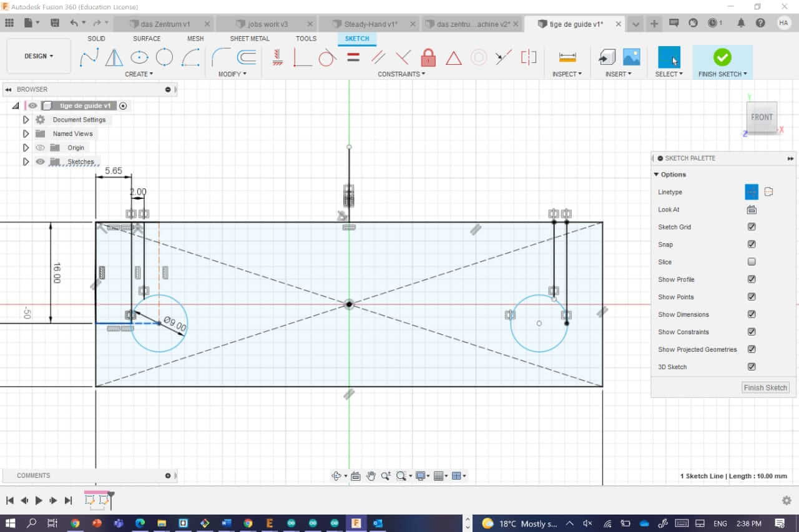The image size is (799, 532).
Task: Click the Look At icon in Sketch Palette
Action: click(x=752, y=210)
